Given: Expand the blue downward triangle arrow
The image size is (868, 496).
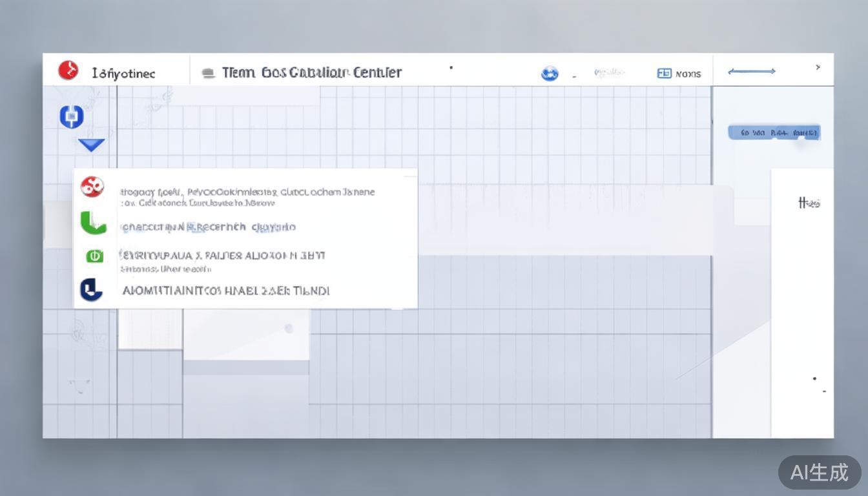Looking at the screenshot, I should [91, 145].
